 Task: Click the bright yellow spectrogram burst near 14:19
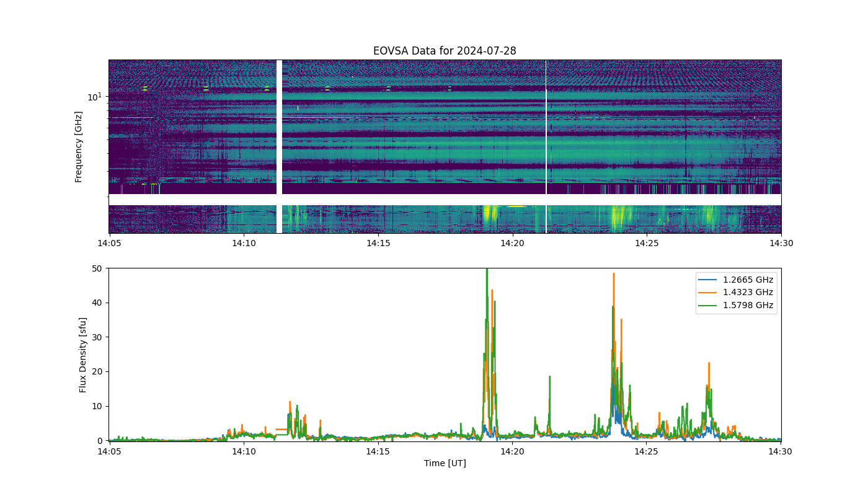pos(490,215)
